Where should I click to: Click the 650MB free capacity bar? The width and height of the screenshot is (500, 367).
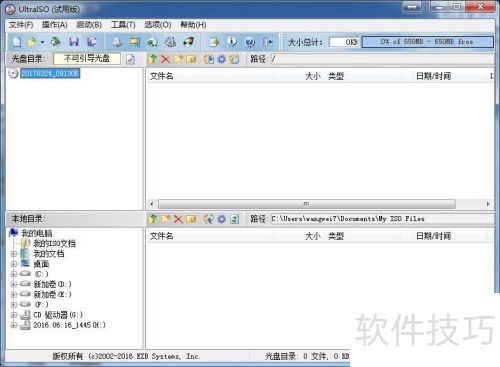[x=427, y=42]
